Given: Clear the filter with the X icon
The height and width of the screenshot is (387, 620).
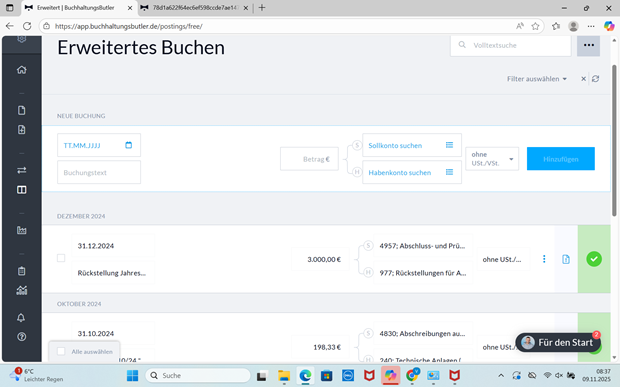Looking at the screenshot, I should [583, 79].
